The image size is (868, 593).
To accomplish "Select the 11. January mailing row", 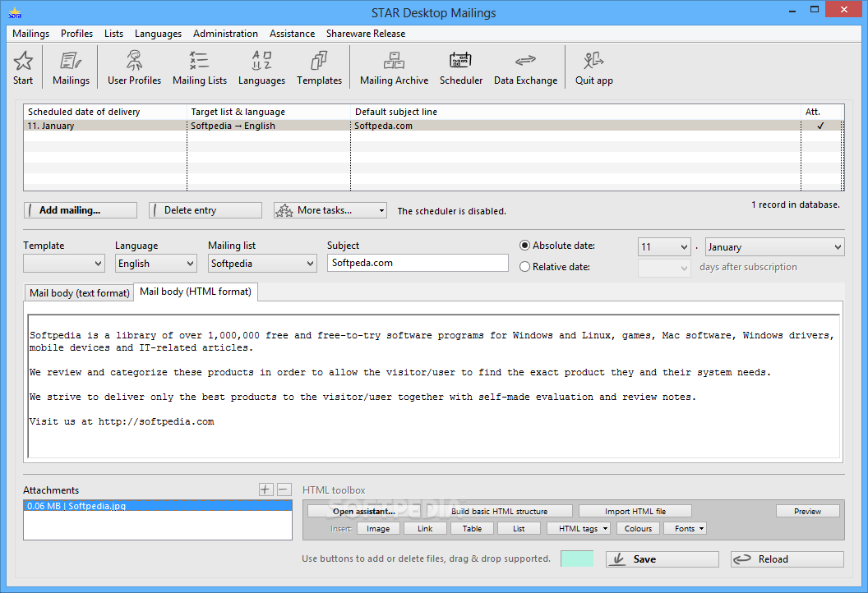I will point(433,126).
